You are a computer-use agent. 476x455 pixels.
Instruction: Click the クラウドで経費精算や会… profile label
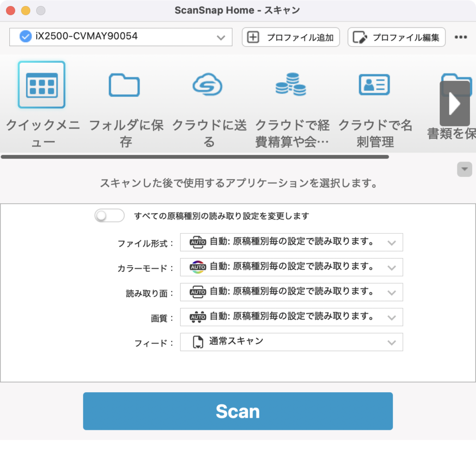click(292, 134)
